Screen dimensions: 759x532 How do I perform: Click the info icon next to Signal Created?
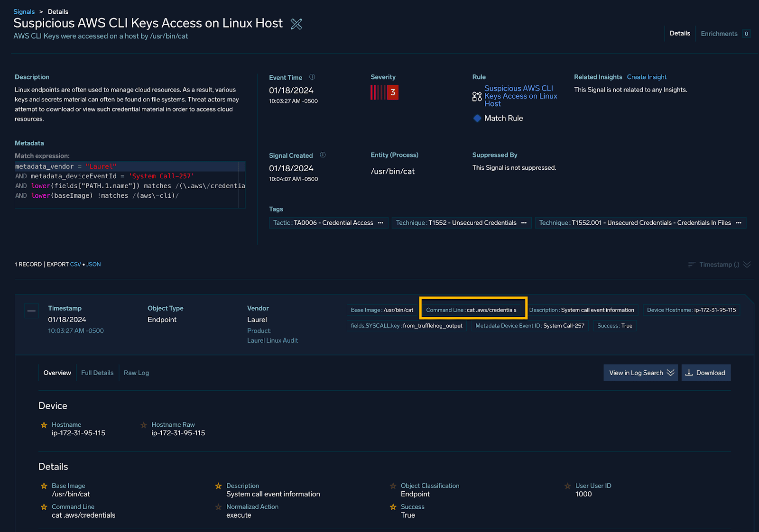coord(323,155)
